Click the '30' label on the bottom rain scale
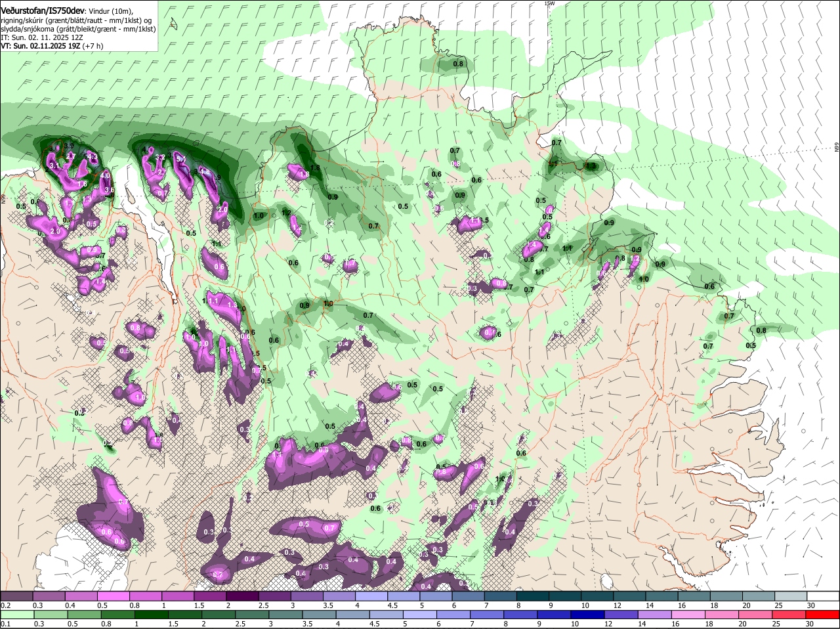The width and height of the screenshot is (840, 629). [x=809, y=624]
